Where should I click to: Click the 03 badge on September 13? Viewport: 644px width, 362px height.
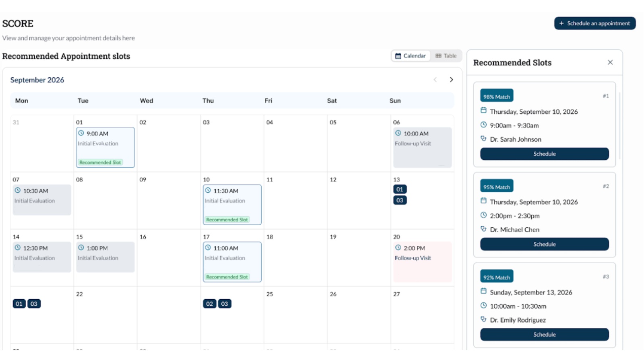coord(400,200)
